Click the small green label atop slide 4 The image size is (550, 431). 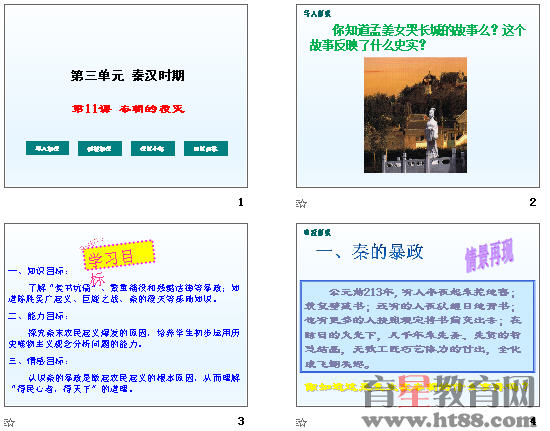317,233
